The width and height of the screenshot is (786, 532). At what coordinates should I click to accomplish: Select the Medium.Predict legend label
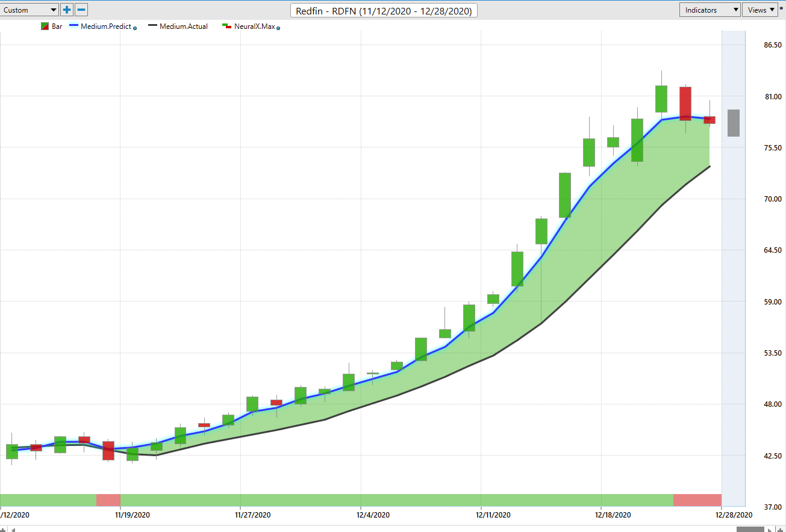106,26
